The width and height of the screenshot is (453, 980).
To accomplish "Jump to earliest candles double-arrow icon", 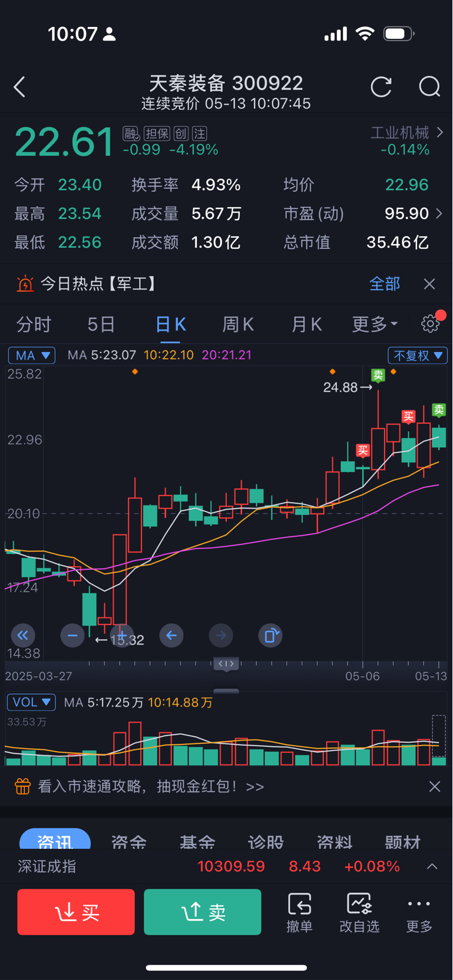I will tap(23, 636).
